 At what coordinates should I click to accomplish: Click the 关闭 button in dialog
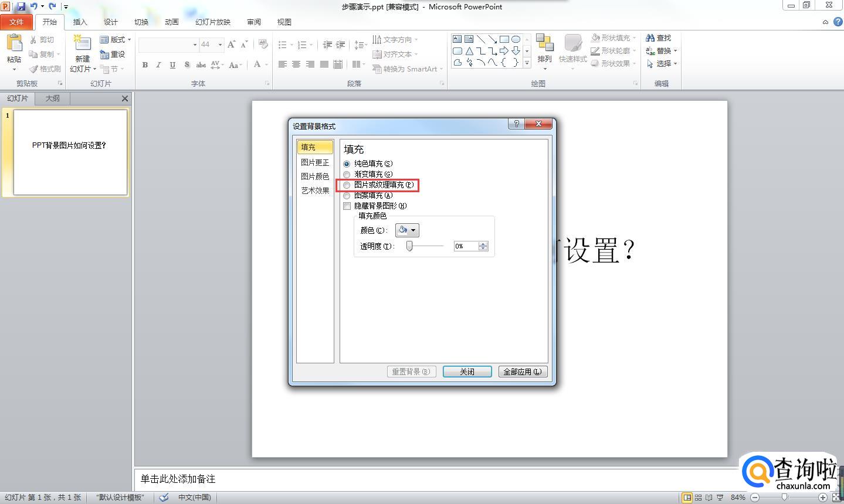[x=467, y=372]
